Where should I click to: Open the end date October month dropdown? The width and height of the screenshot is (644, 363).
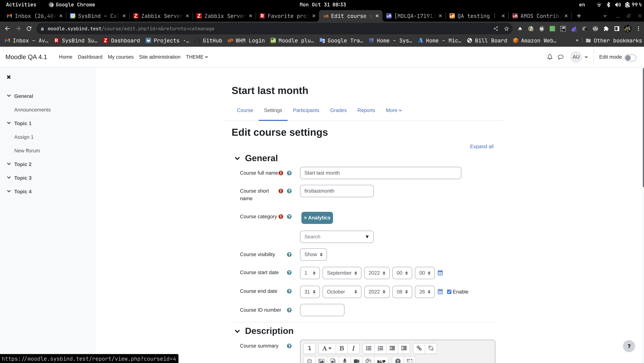[342, 292]
